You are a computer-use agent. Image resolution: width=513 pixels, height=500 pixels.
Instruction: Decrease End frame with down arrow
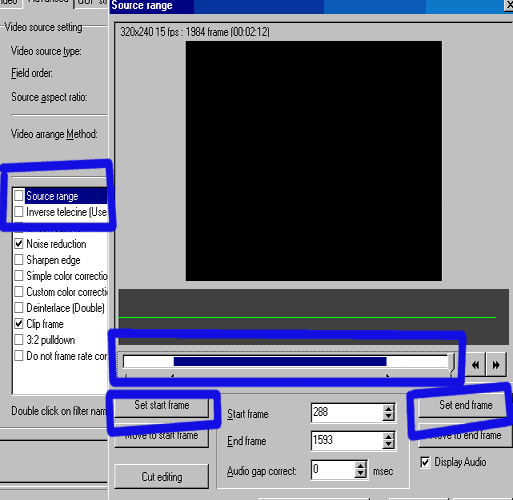coord(388,445)
